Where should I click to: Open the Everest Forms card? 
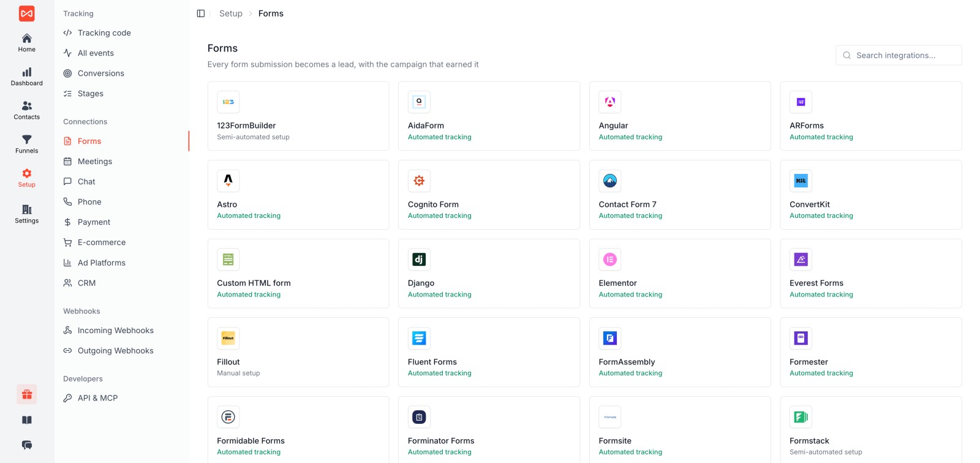[871, 273]
